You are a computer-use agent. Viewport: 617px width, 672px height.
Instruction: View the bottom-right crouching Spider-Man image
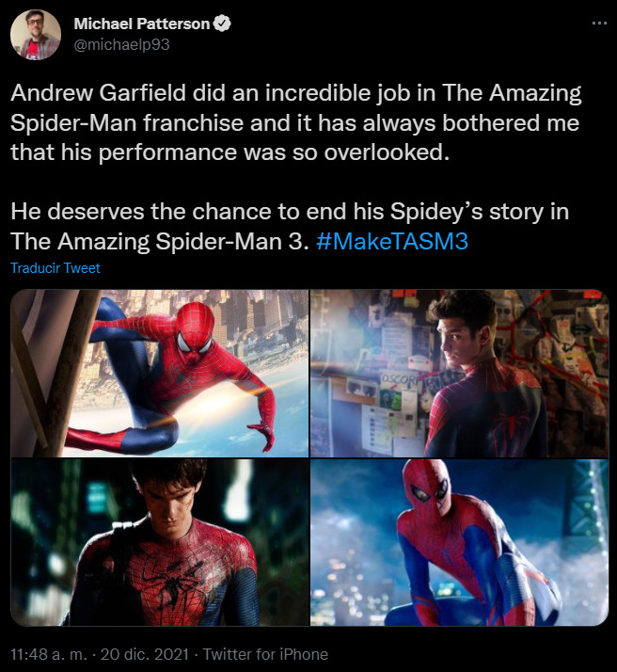coord(459,543)
